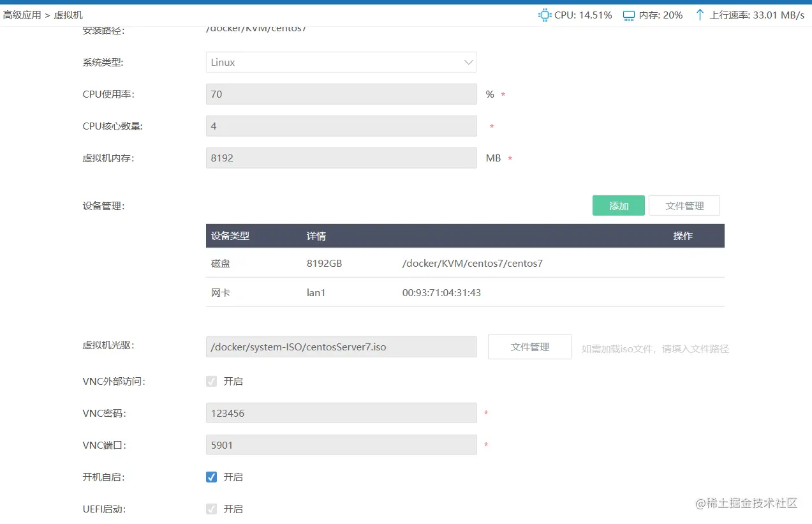
Task: Click the CPU chip icon in status bar
Action: point(544,15)
